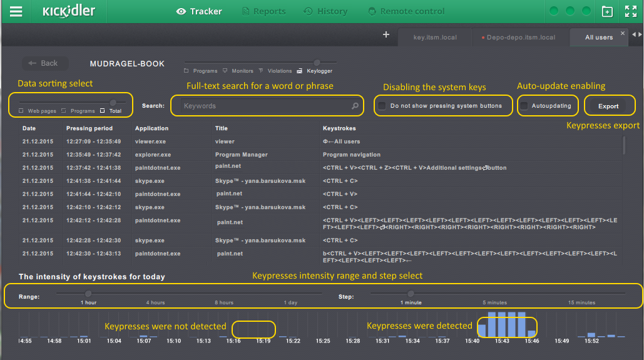Viewport: 644px width, 360px height.
Task: Open the key.itsm.local tab
Action: [x=435, y=38]
